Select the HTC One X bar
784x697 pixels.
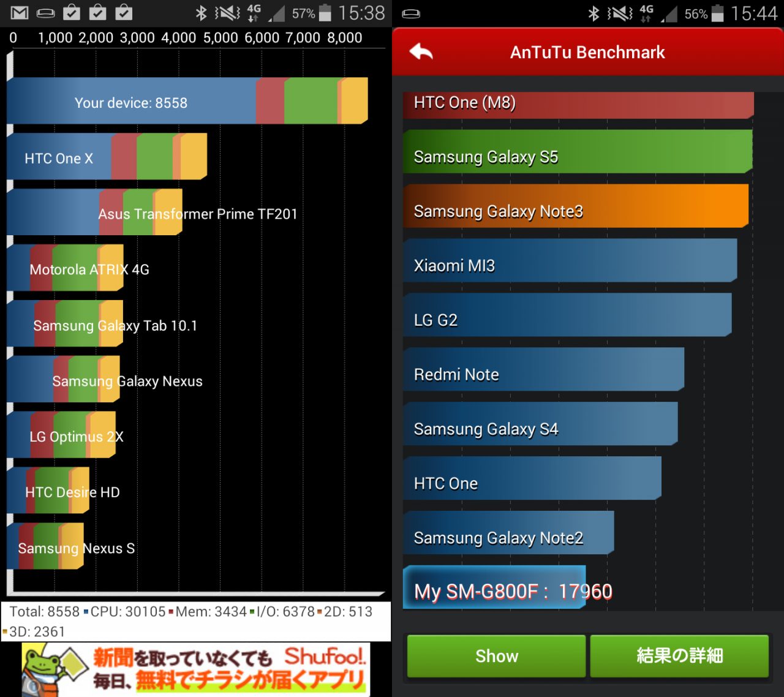107,157
